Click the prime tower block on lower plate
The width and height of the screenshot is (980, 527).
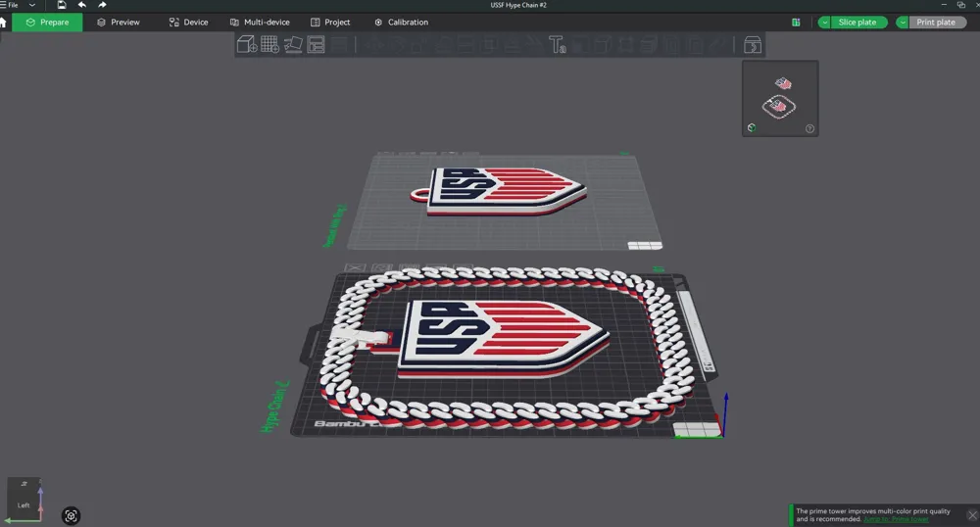[x=697, y=430]
